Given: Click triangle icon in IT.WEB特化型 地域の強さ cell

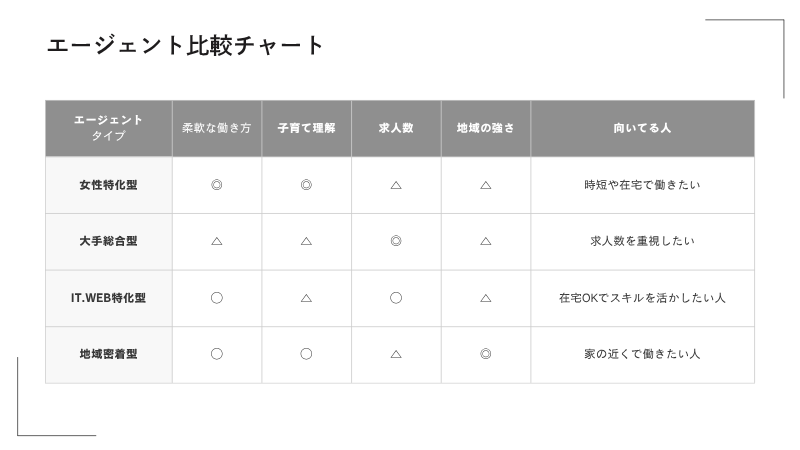Looking at the screenshot, I should pyautogui.click(x=486, y=298).
